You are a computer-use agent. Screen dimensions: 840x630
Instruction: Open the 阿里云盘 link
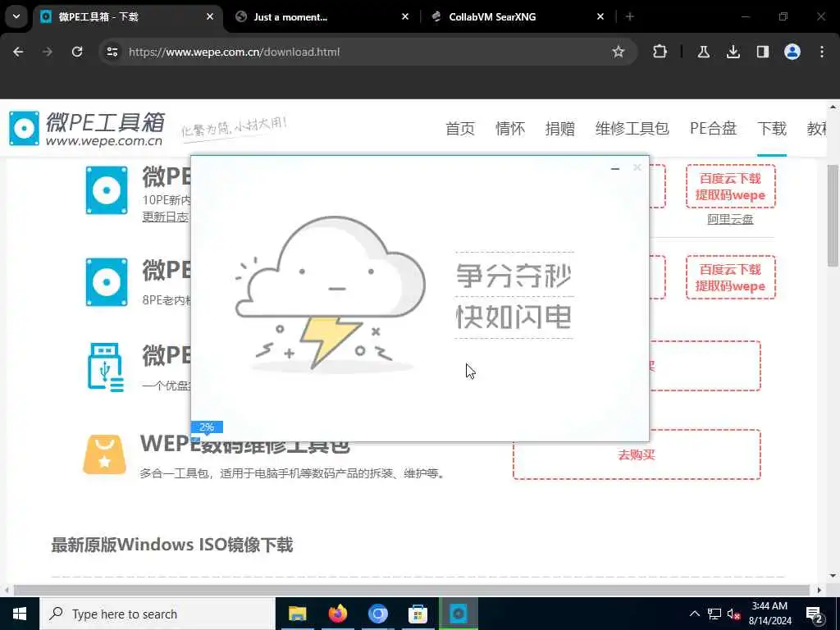[730, 219]
